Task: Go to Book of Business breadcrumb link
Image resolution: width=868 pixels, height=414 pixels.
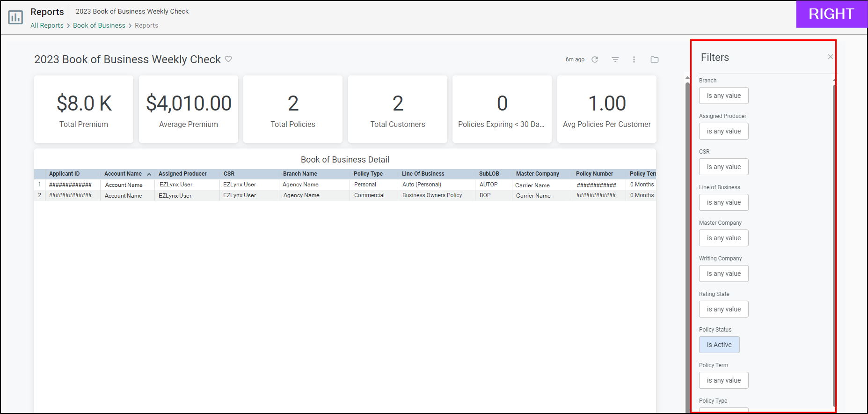Action: tap(99, 25)
